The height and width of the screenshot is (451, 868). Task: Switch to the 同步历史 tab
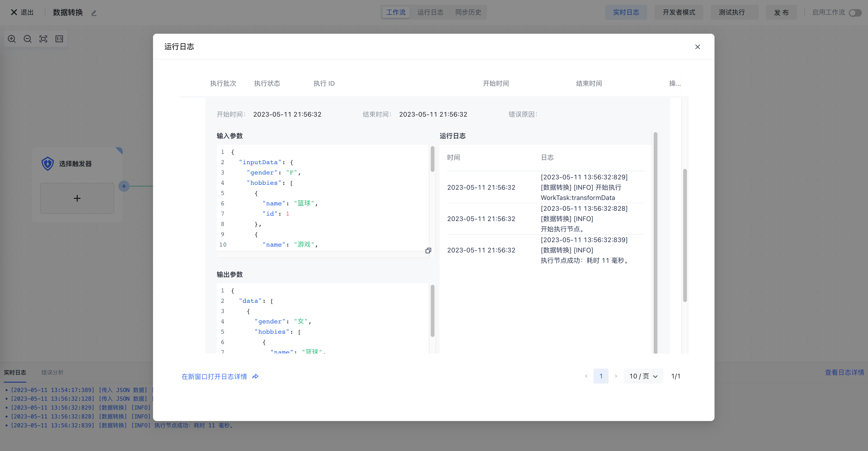tap(468, 12)
